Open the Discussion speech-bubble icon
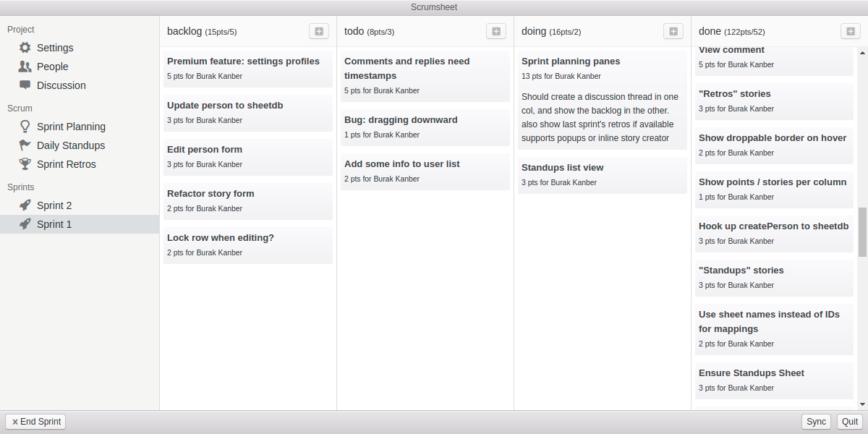Viewport: 868px width, 434px height. point(24,85)
